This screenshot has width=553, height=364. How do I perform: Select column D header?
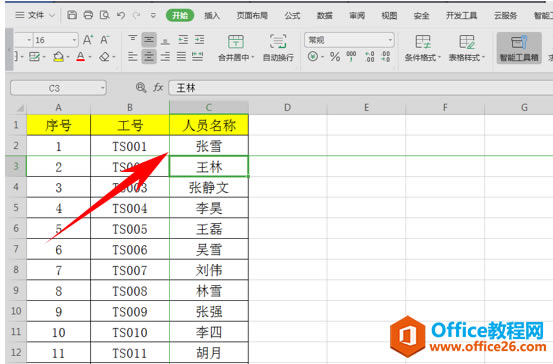point(288,108)
